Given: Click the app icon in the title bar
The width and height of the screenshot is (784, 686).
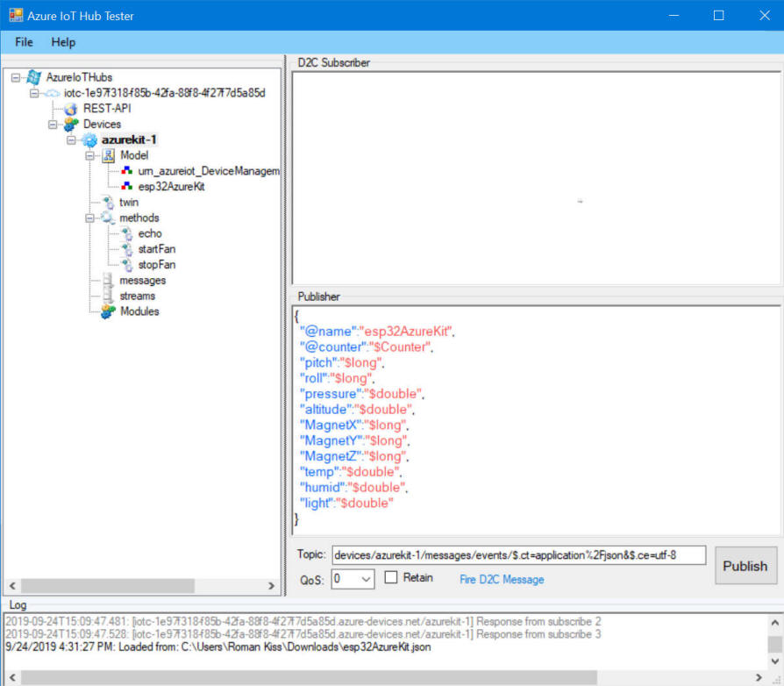Looking at the screenshot, I should [16, 16].
